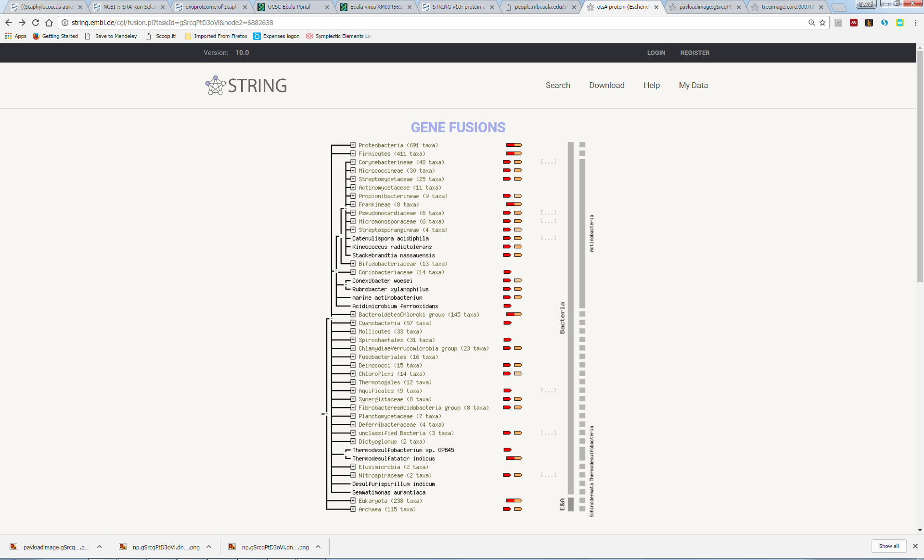Open the Download menu item
This screenshot has width=924, height=560.
(x=606, y=85)
